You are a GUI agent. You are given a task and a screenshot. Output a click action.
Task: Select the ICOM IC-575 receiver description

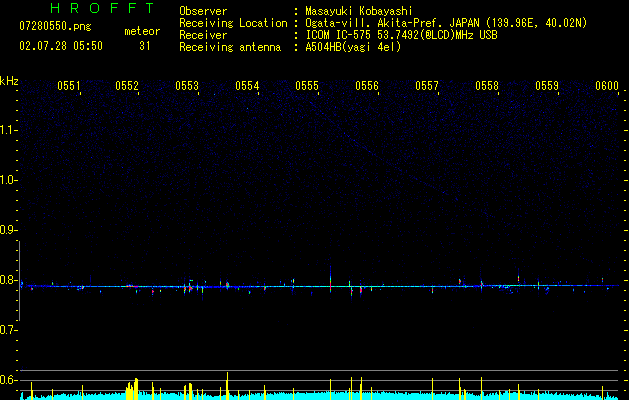401,35
